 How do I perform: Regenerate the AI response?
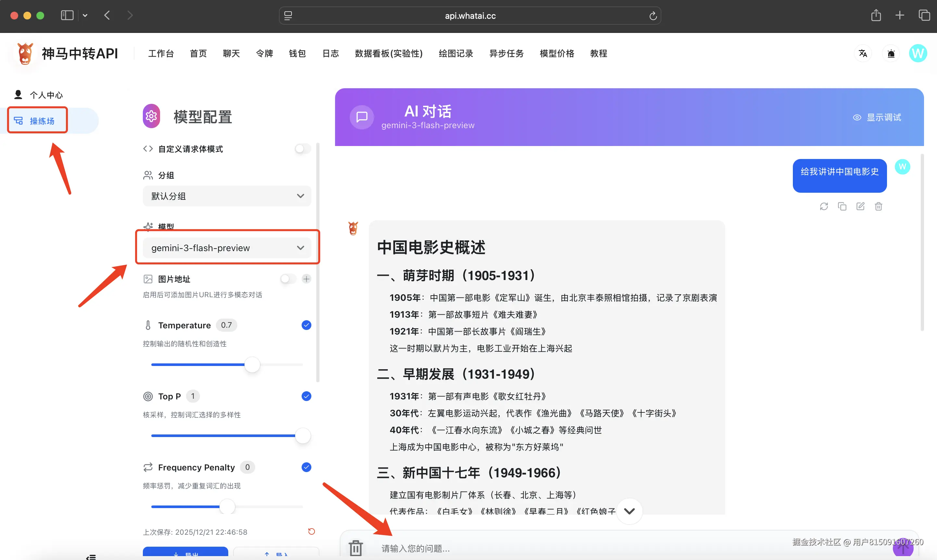(824, 206)
